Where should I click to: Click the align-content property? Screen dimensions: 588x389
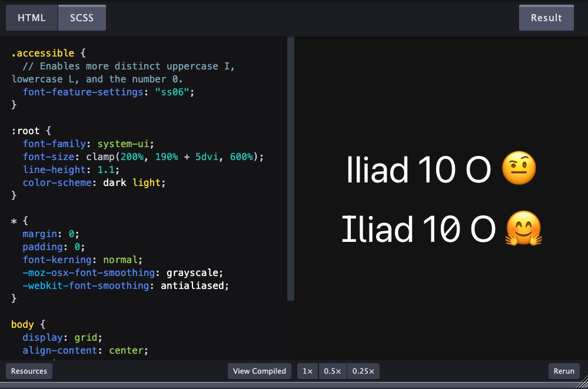(x=59, y=350)
